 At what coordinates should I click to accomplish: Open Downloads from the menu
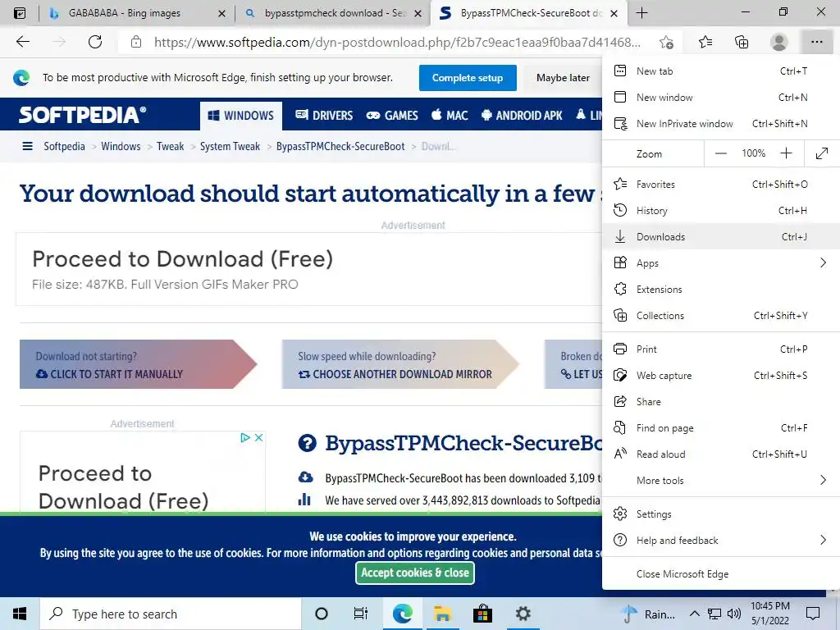click(x=721, y=236)
